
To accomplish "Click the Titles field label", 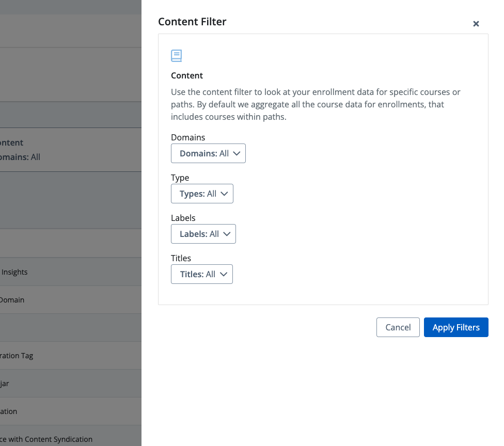I will (x=181, y=258).
